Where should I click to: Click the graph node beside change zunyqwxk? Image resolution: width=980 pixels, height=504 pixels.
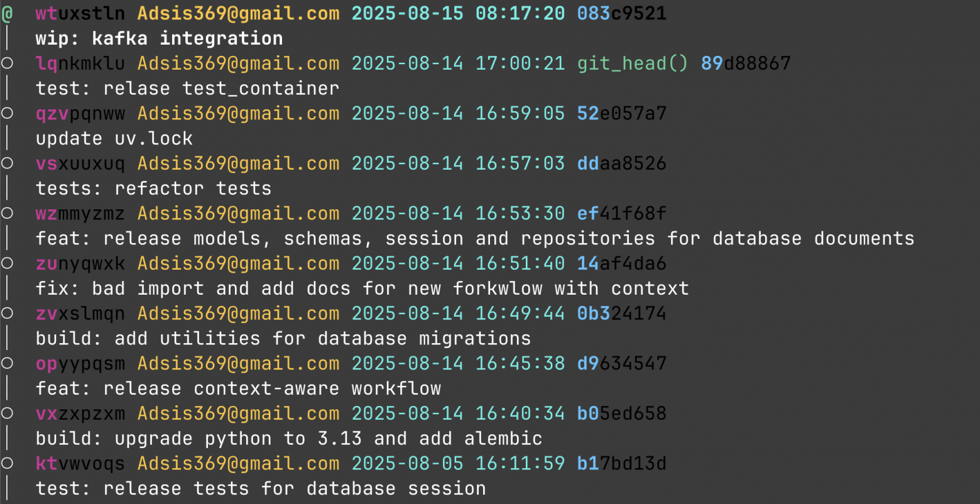tap(7, 263)
